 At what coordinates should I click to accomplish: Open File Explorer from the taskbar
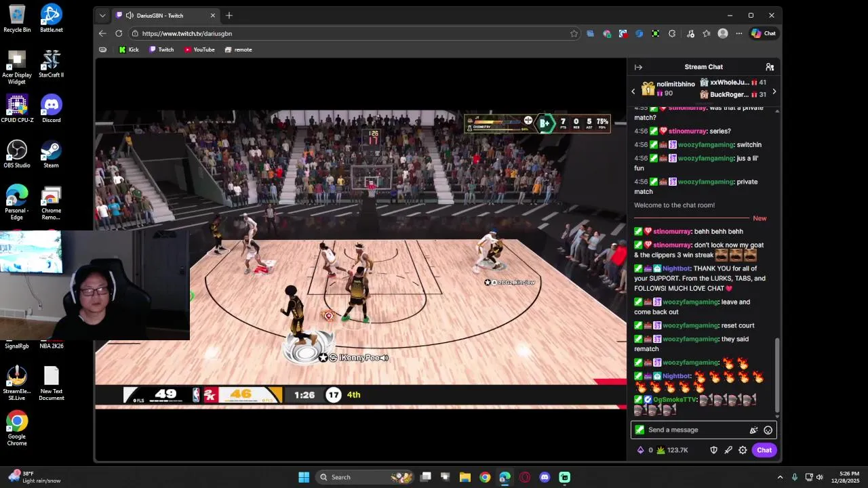point(465,477)
